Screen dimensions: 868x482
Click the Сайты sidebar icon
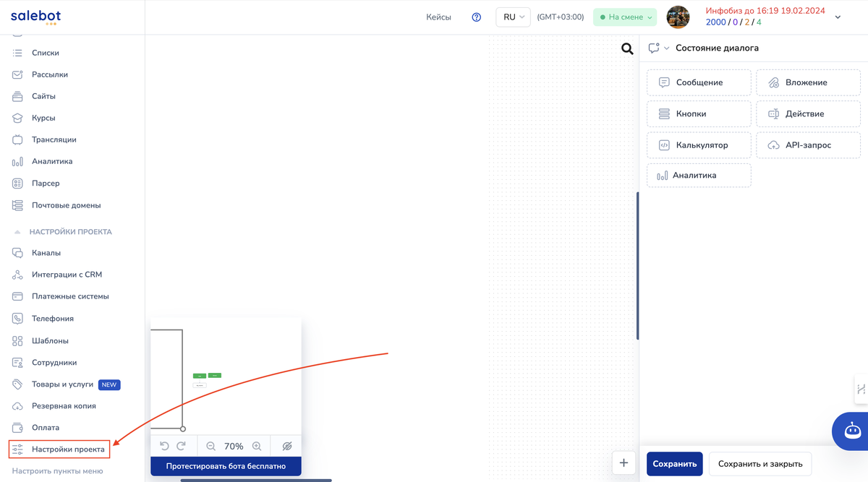[x=17, y=96]
